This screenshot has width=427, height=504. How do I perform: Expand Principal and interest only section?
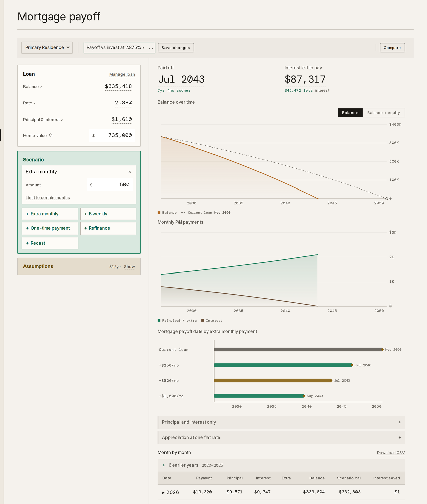(281, 422)
